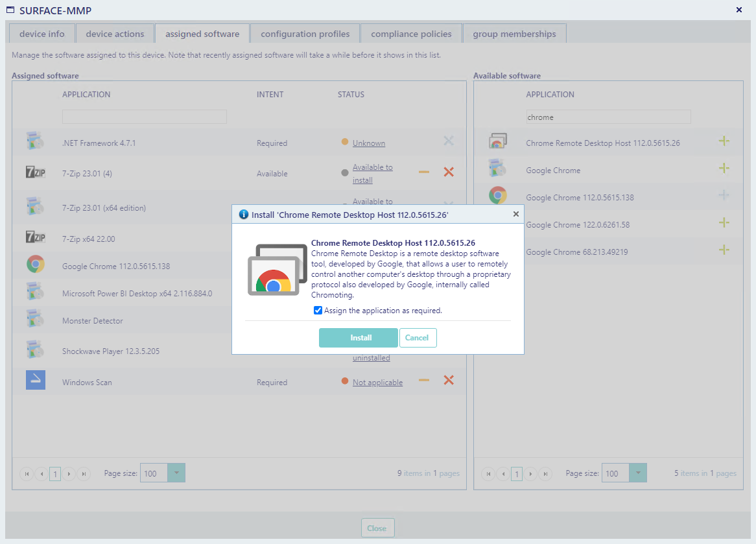Viewport: 756px width, 544px height.
Task: Cancel the install dialog
Action: click(418, 338)
